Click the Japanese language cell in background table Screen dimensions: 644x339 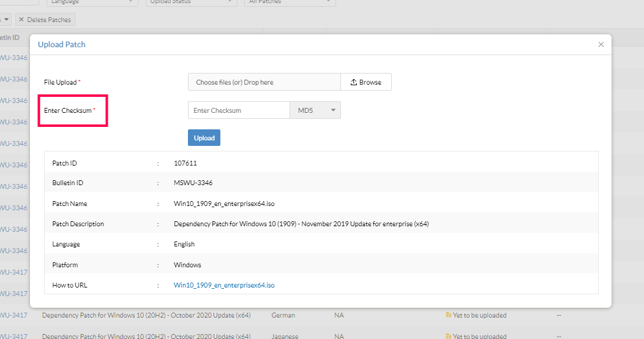(285, 336)
